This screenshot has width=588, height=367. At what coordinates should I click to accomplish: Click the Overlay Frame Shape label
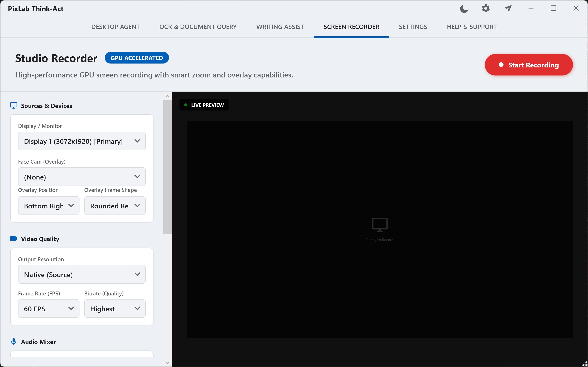pyautogui.click(x=110, y=190)
